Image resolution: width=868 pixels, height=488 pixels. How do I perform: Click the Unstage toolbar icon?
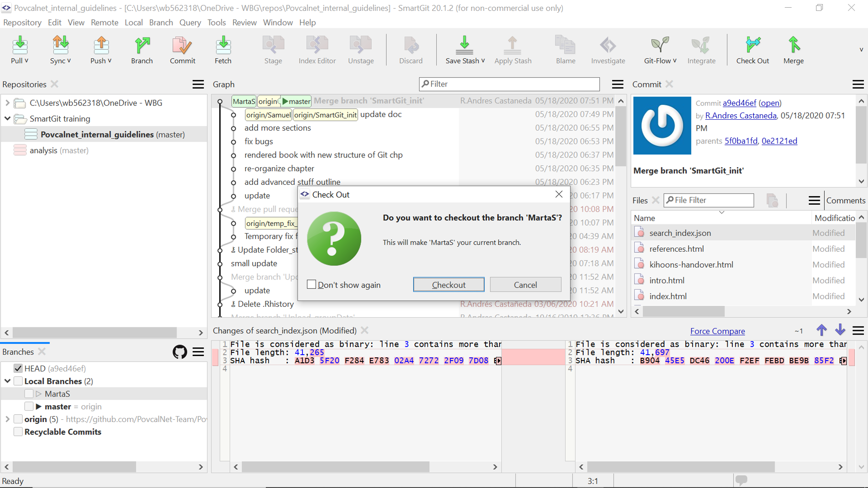(361, 45)
